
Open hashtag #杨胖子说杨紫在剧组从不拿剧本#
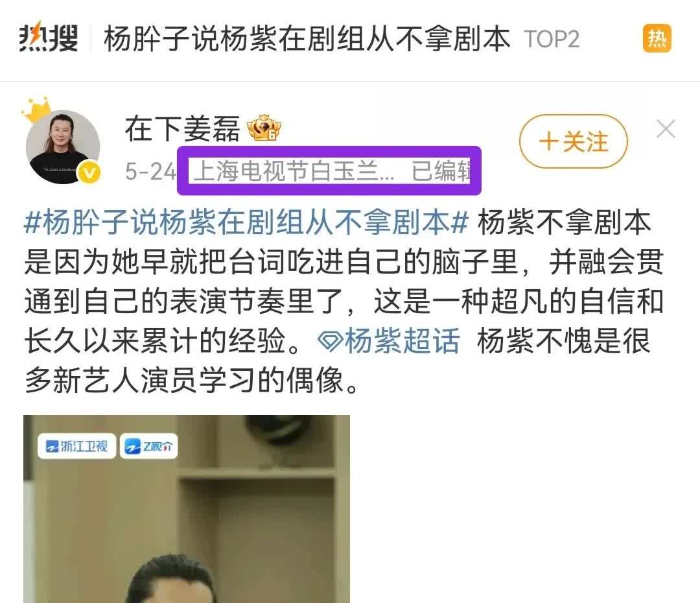[x=246, y=222]
